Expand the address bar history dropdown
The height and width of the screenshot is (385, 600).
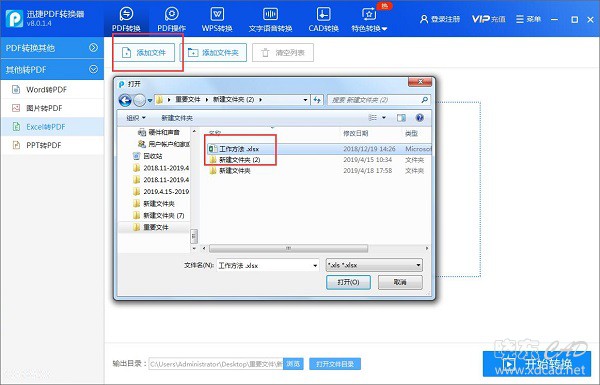[x=305, y=100]
